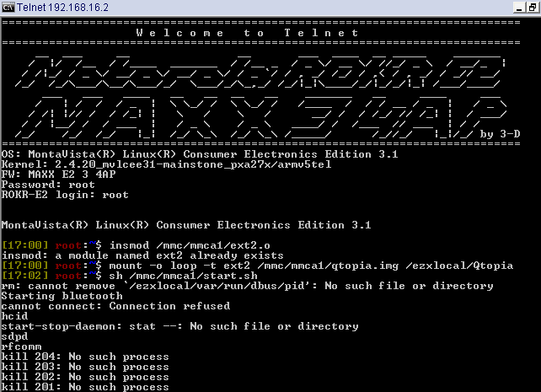Click 'cannot connect: Connection refused' line
Screen dimensions: 541x392
115,306
